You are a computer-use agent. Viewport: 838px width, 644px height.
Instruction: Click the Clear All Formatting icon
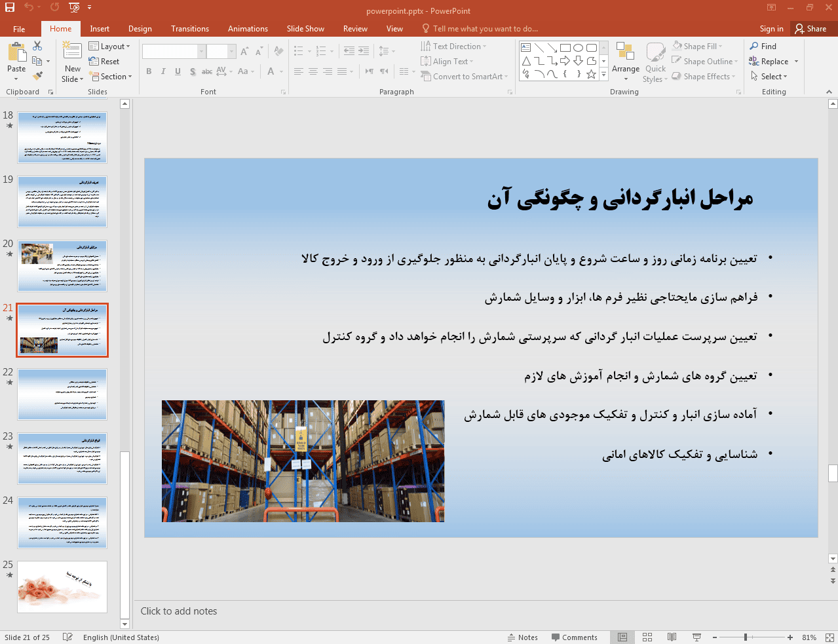tap(278, 51)
